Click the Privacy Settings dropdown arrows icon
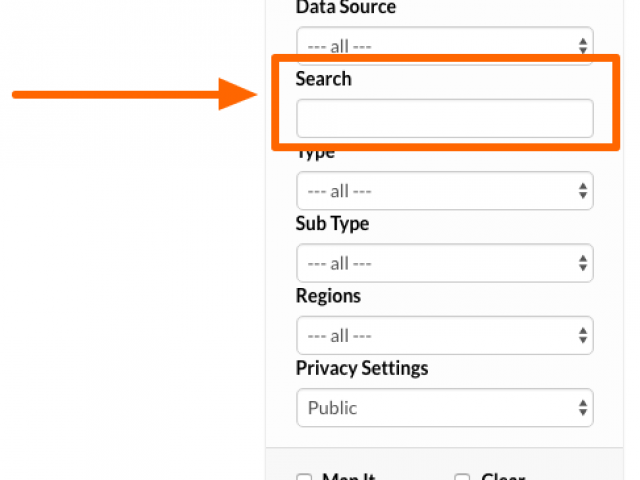Image resolution: width=640 pixels, height=480 pixels. pyautogui.click(x=583, y=407)
